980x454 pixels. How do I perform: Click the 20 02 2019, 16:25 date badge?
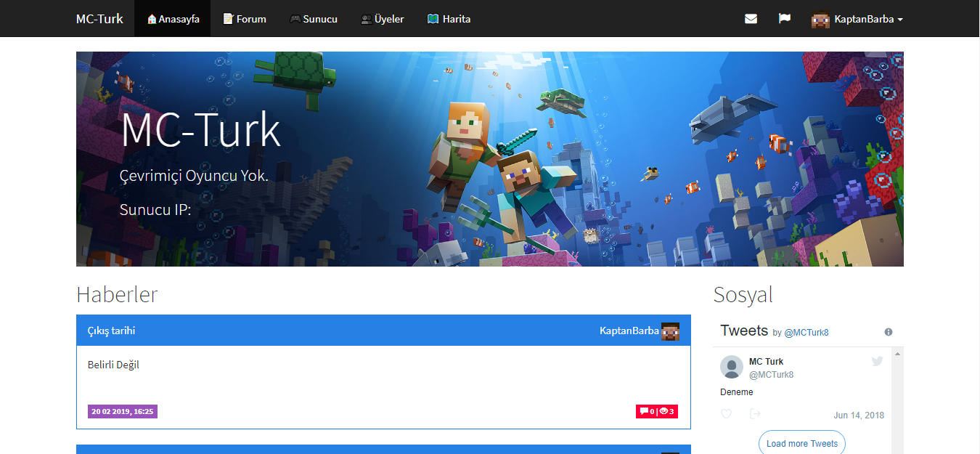[123, 411]
